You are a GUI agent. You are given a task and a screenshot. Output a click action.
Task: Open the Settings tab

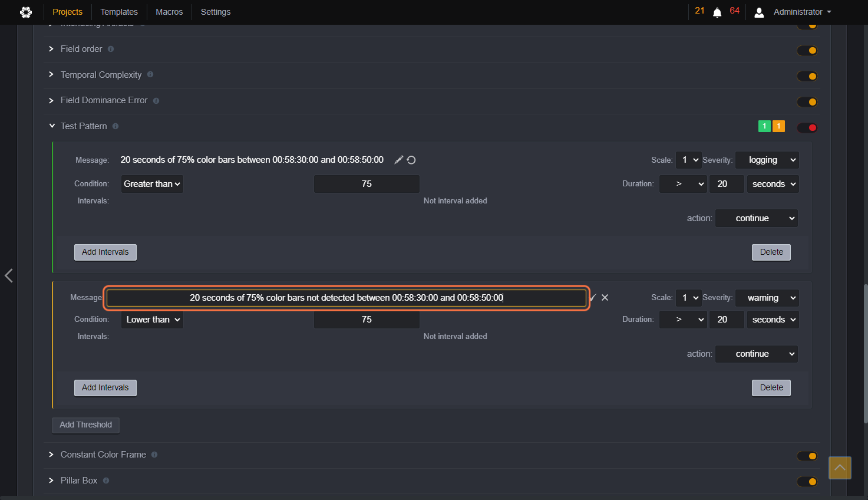[x=216, y=12]
